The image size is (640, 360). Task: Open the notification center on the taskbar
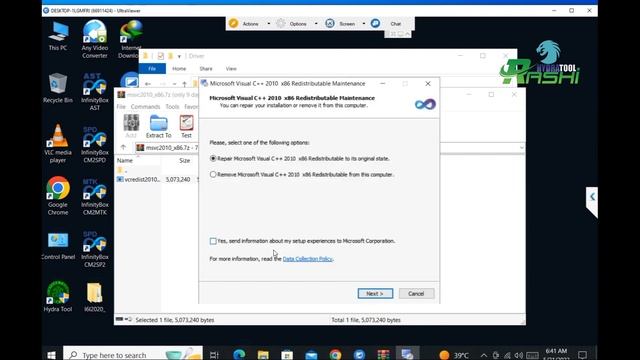click(x=582, y=355)
